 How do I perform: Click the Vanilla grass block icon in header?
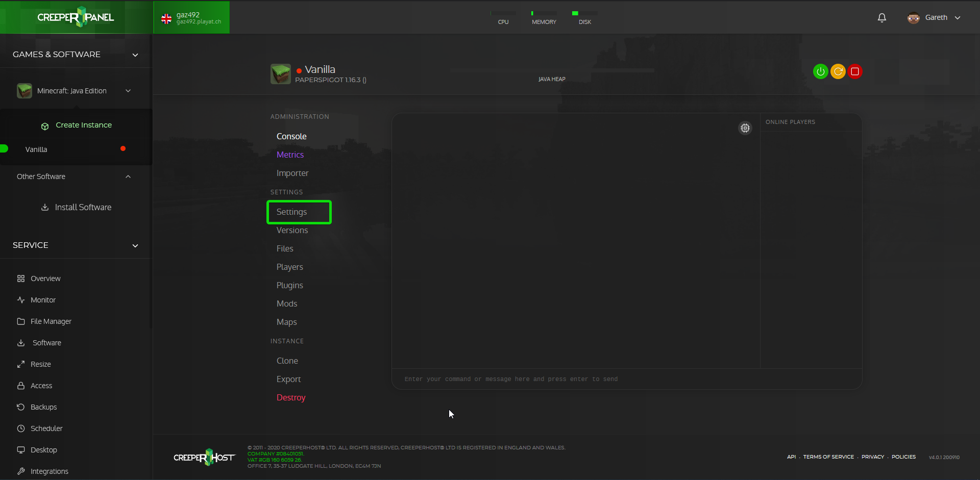coord(281,74)
